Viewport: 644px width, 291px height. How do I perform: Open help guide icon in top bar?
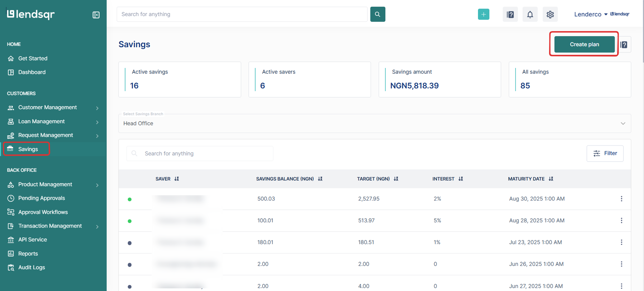pyautogui.click(x=510, y=14)
